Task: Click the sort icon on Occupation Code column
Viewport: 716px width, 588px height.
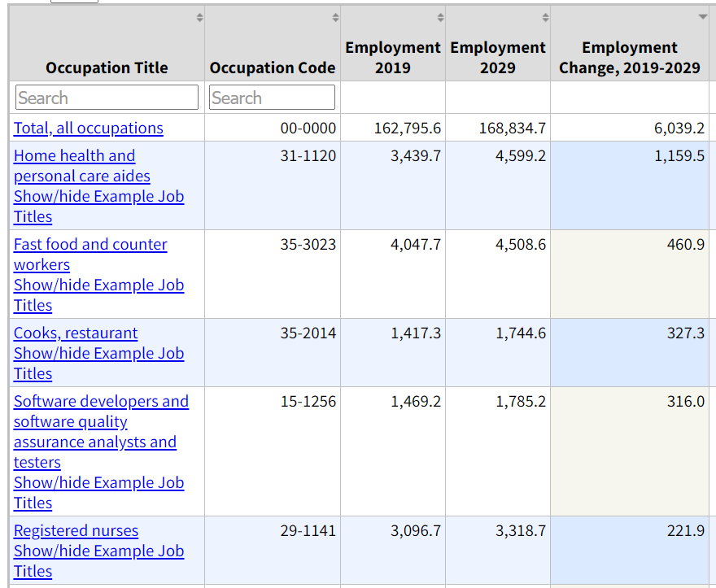Action: [x=338, y=16]
